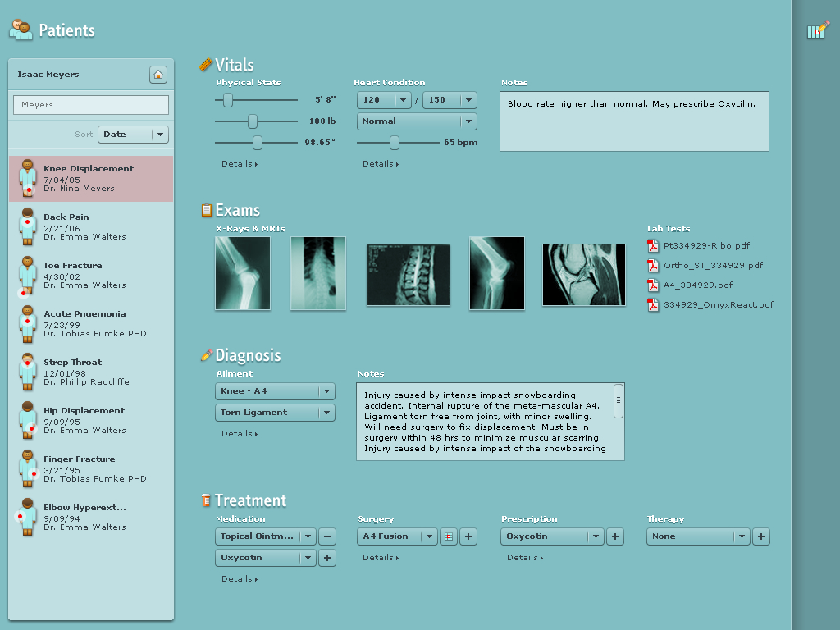Open Details link under Diagnosis ailment
This screenshot has width=840, height=630.
click(240, 434)
